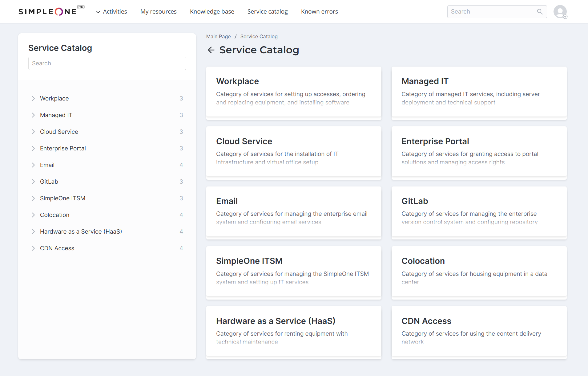Select GitLab in the sidebar tree
This screenshot has width=588, height=376.
(49, 182)
